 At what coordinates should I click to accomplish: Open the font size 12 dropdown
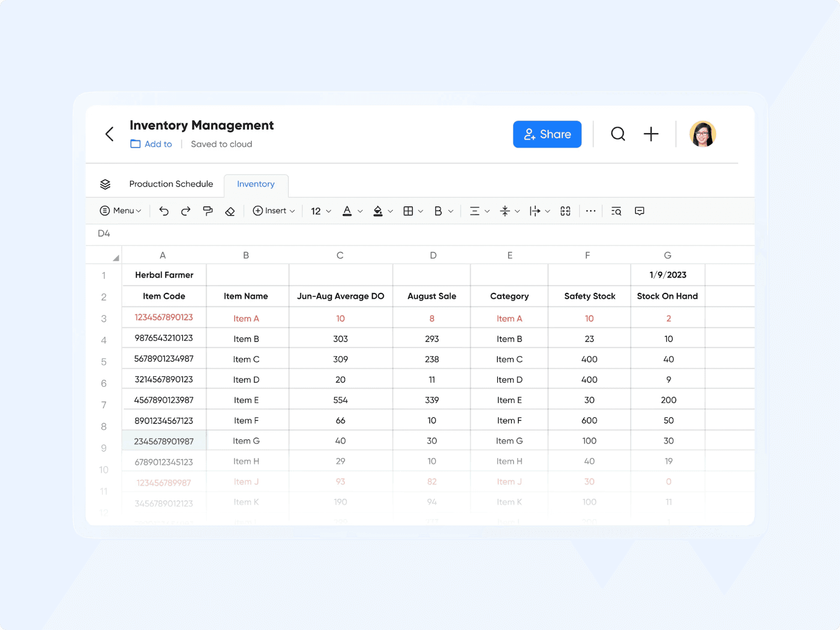click(321, 211)
